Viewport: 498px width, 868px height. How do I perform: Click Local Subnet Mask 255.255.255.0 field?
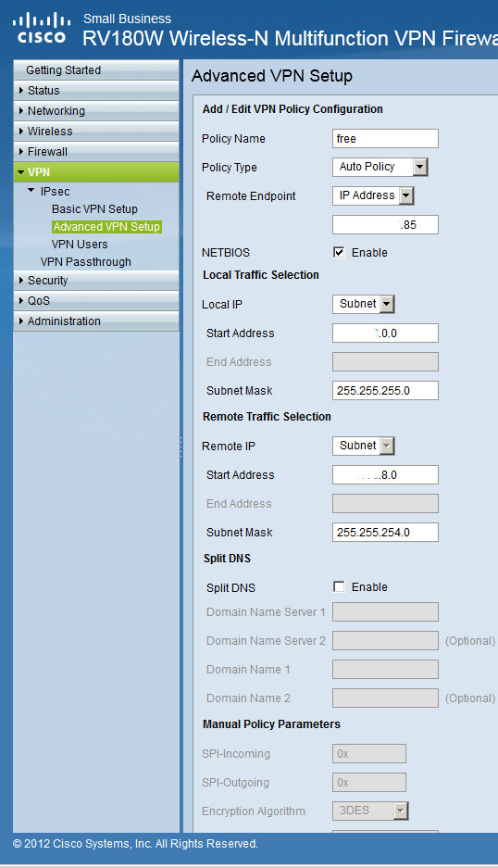click(x=385, y=390)
